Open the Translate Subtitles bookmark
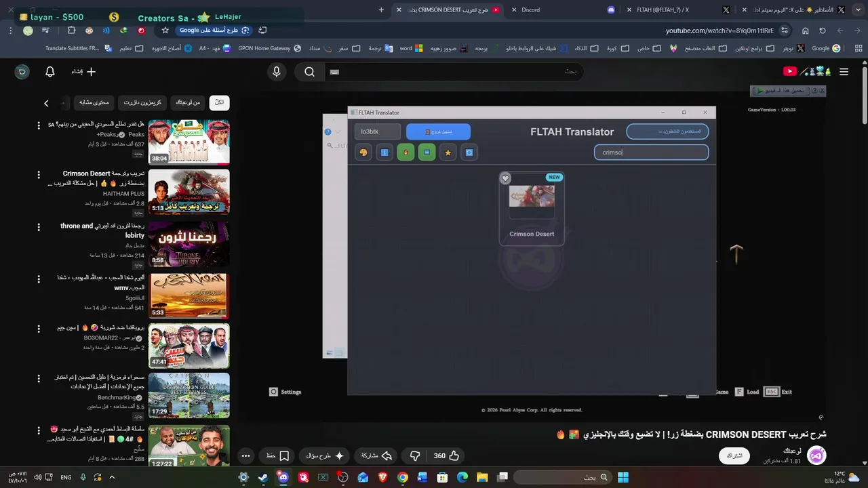The height and width of the screenshot is (488, 868). pyautogui.click(x=77, y=48)
